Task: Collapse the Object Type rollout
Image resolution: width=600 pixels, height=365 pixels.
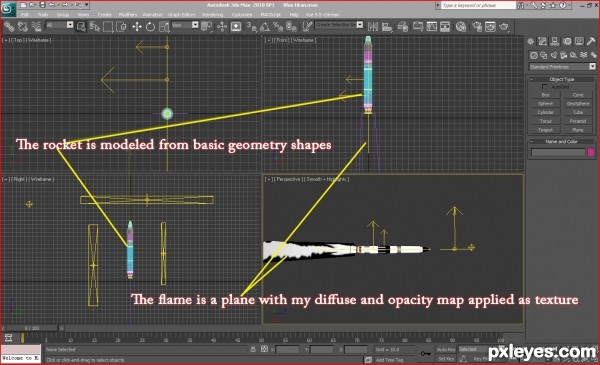Action: tap(561, 79)
